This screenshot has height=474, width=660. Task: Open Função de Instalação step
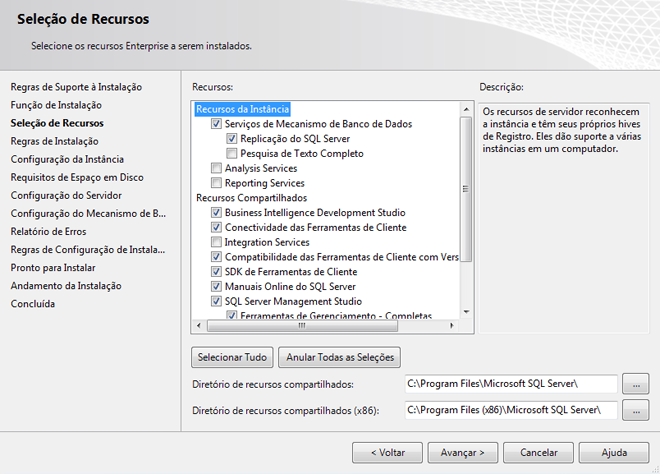pyautogui.click(x=56, y=105)
